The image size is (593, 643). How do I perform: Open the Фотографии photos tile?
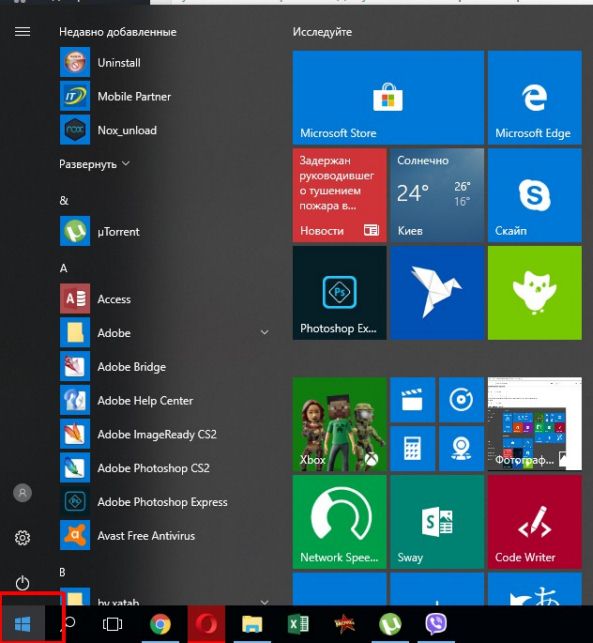click(x=535, y=424)
